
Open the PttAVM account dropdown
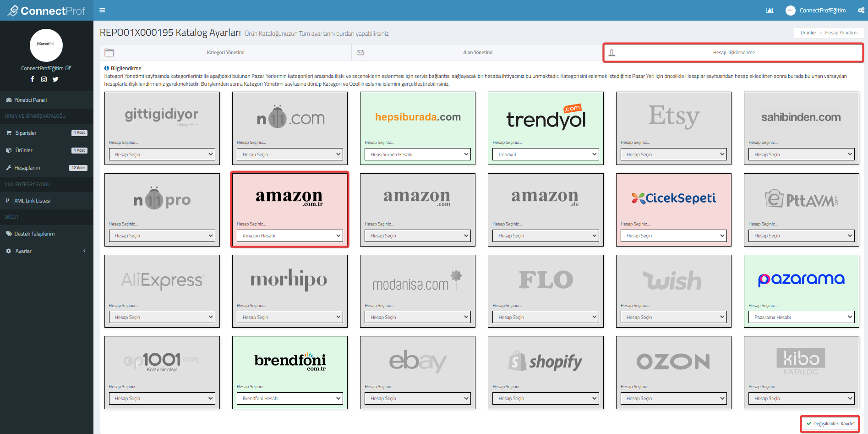pos(802,236)
